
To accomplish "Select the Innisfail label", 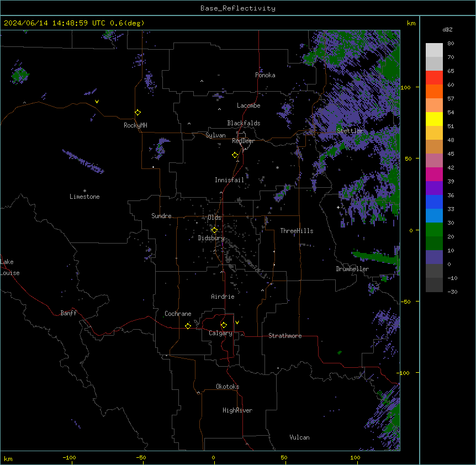I will 229,180.
